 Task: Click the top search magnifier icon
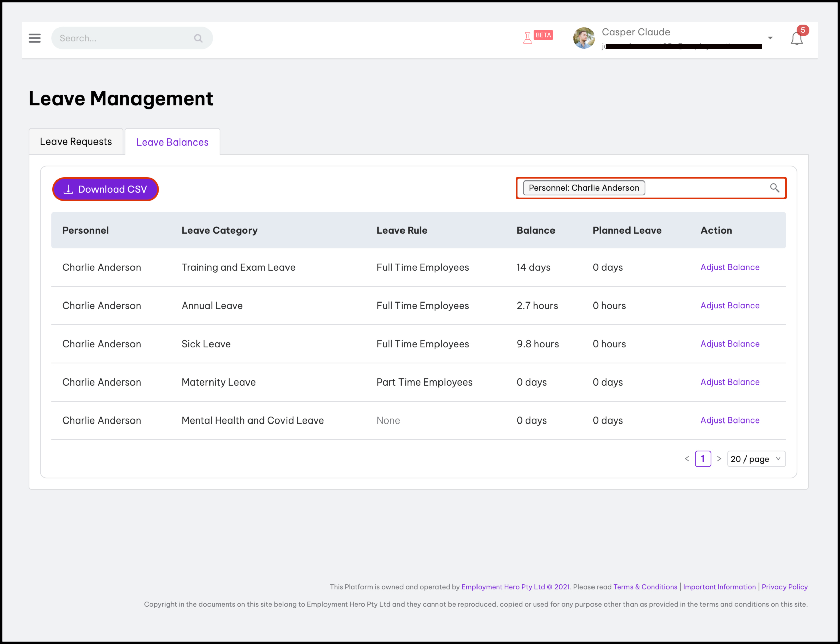(198, 38)
